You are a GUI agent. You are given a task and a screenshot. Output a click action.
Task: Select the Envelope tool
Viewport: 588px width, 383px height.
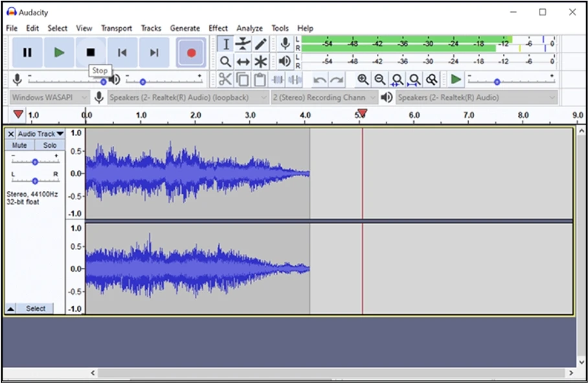[243, 44]
